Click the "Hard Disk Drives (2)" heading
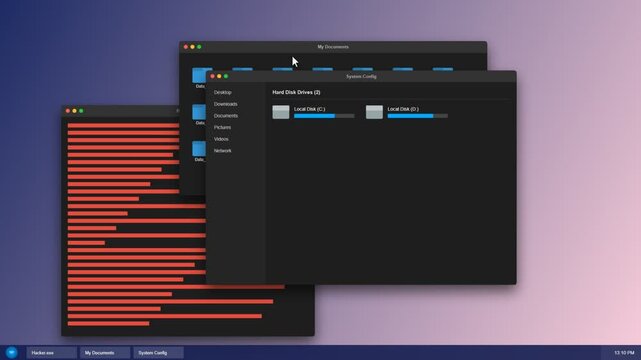This screenshot has height=360, width=641. [296, 92]
